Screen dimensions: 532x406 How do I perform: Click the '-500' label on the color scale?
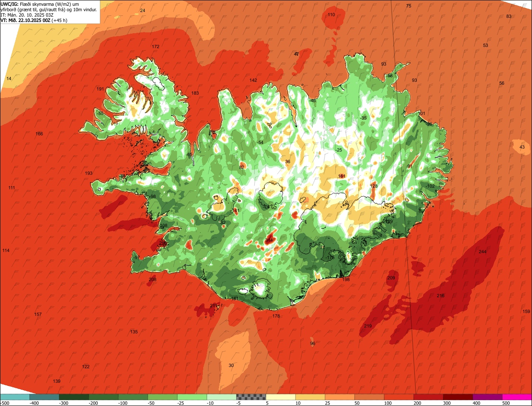(x=5, y=403)
